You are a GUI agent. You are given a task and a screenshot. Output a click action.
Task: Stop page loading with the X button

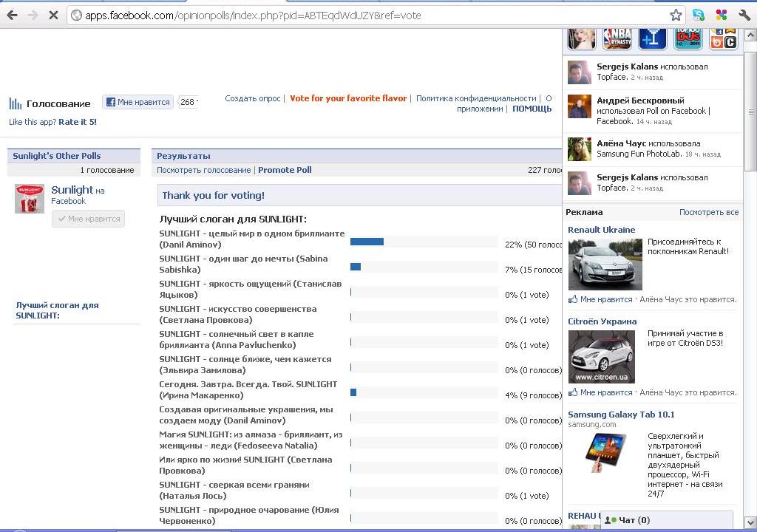[53, 15]
